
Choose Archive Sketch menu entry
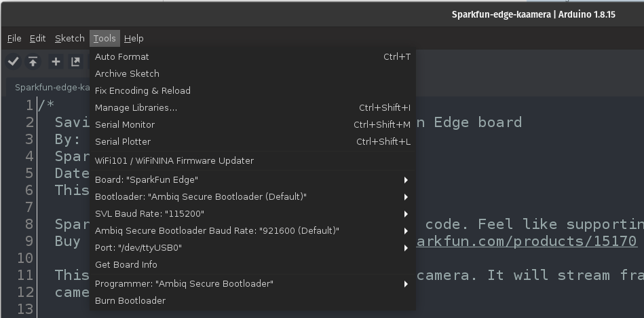click(127, 74)
